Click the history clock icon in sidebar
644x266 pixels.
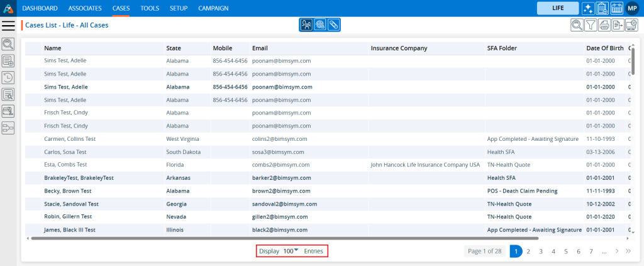(8, 77)
